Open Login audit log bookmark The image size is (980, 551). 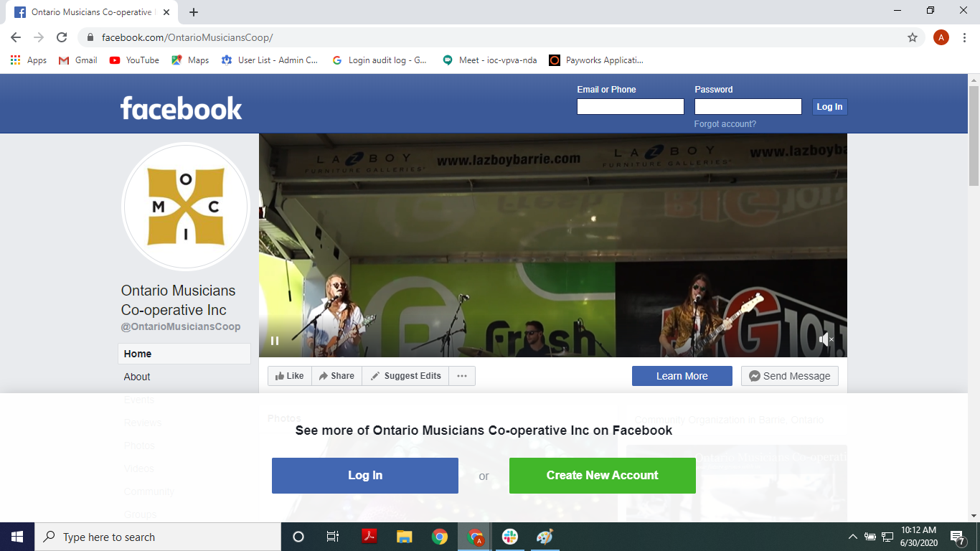pyautogui.click(x=380, y=60)
